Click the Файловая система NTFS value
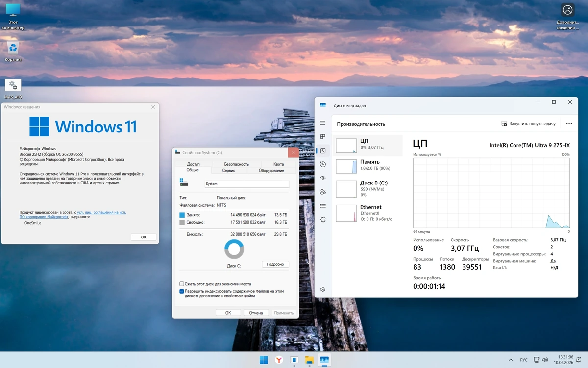Image resolution: width=588 pixels, height=368 pixels. pyautogui.click(x=221, y=205)
